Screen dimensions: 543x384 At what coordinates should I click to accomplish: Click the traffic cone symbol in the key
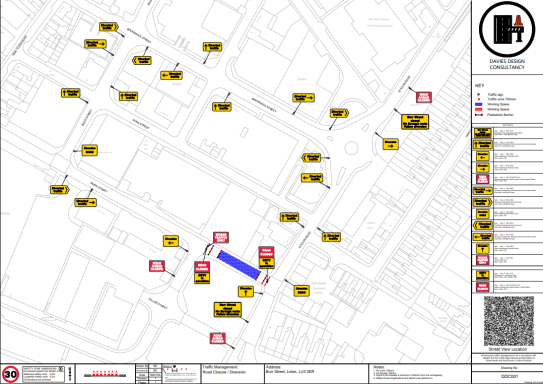479,99
